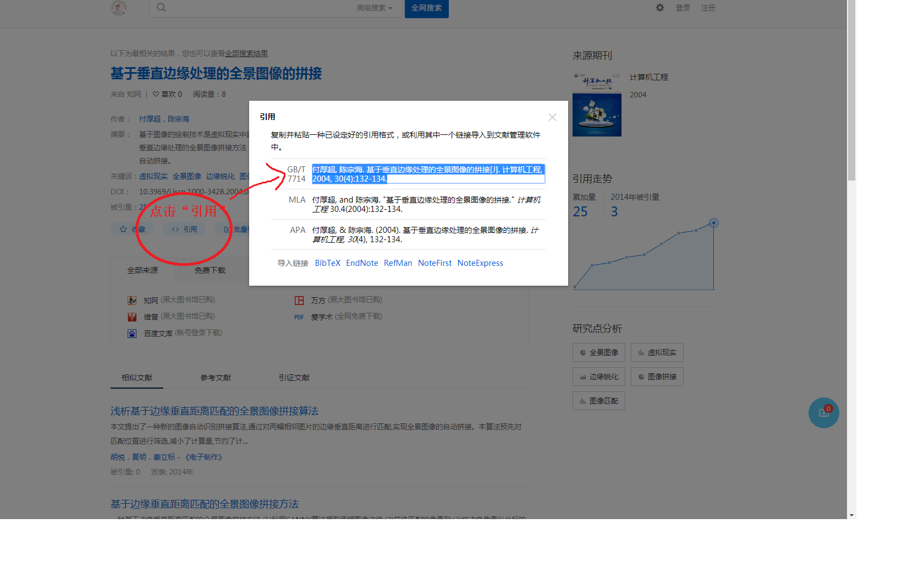The image size is (924, 578).
Task: Click keyword 全景图像 below abstract
Action: click(x=187, y=176)
